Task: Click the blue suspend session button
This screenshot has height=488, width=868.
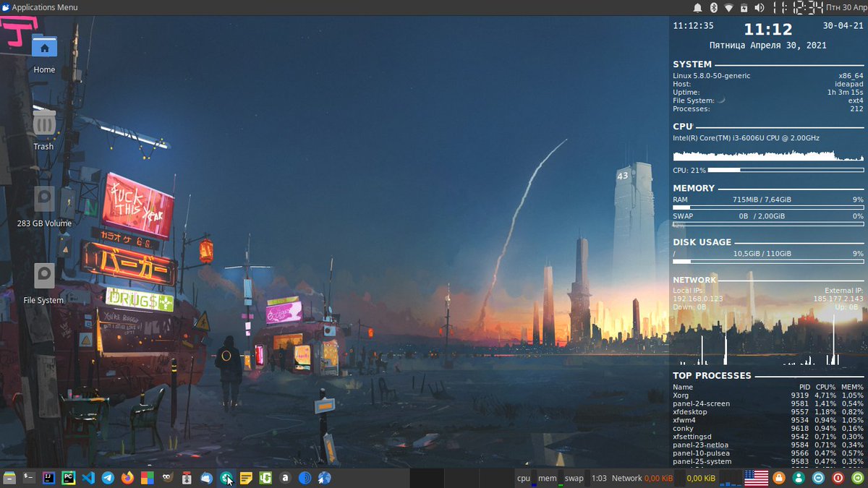Action: tap(819, 478)
